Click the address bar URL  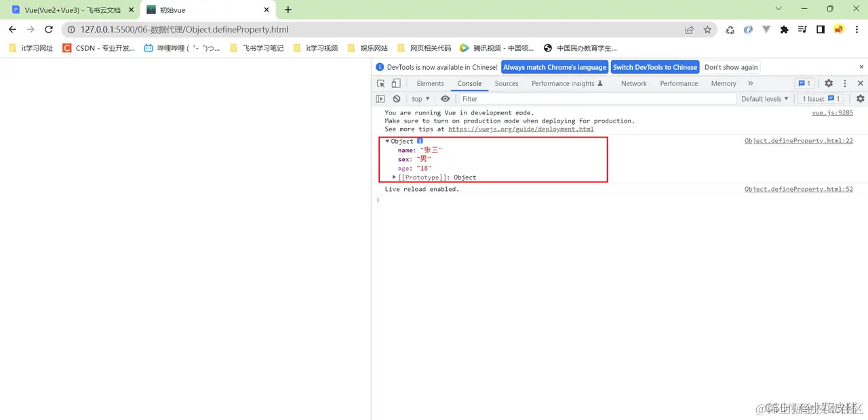tap(184, 30)
